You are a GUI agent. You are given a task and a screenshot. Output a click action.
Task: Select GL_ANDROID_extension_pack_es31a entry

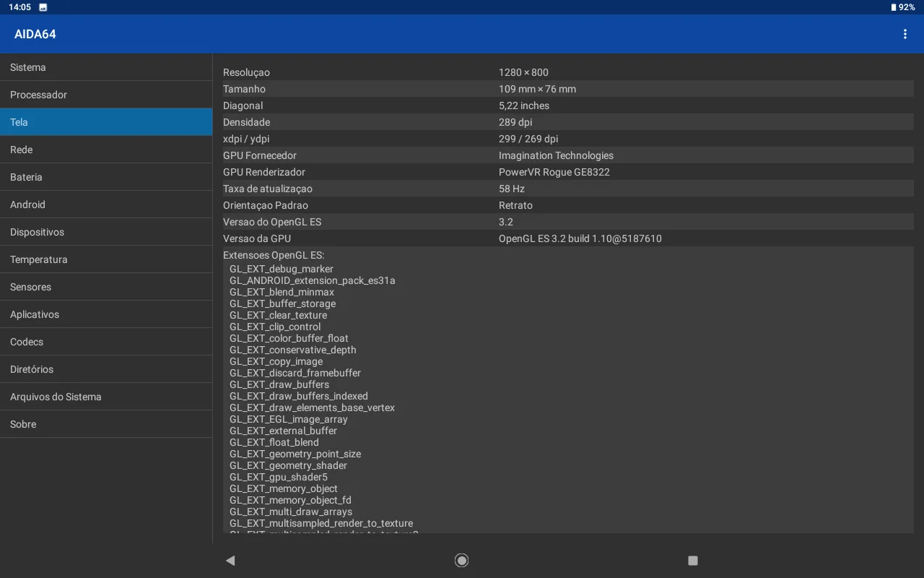tap(313, 280)
